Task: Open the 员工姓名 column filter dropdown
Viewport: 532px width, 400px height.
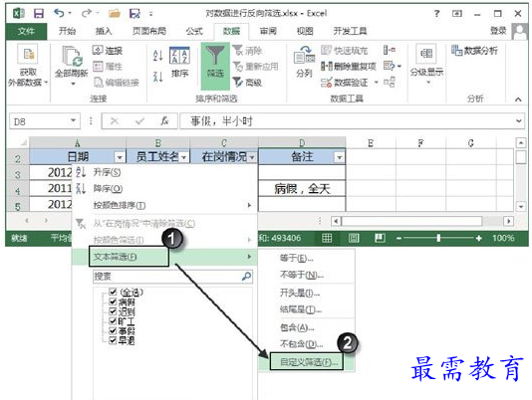Action: pyautogui.click(x=183, y=157)
